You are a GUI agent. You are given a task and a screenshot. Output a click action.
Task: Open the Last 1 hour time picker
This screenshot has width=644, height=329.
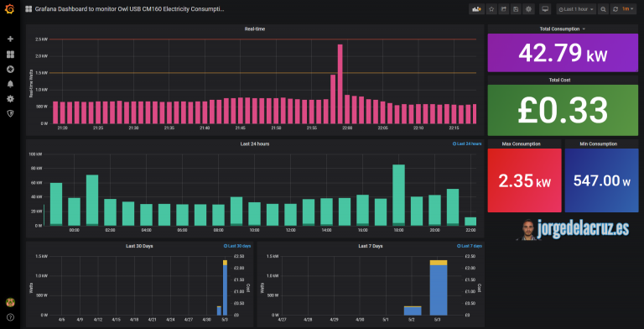point(576,9)
